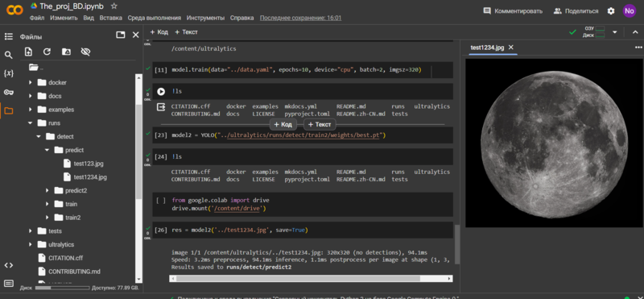Collapse the runs folder
644x299 pixels.
(x=31, y=123)
